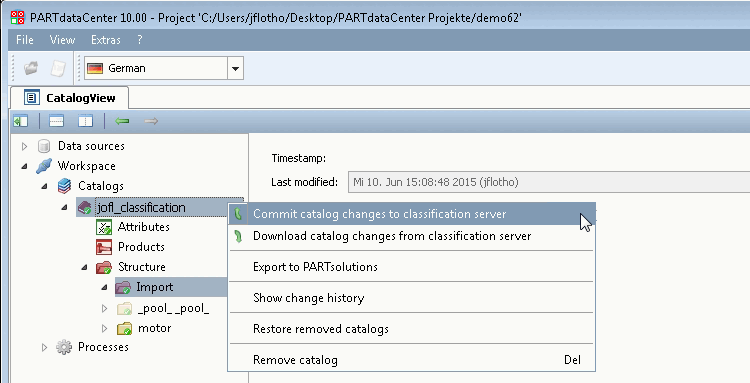Image resolution: width=750 pixels, height=383 pixels.
Task: Select the Attributes node icon
Action: click(104, 227)
